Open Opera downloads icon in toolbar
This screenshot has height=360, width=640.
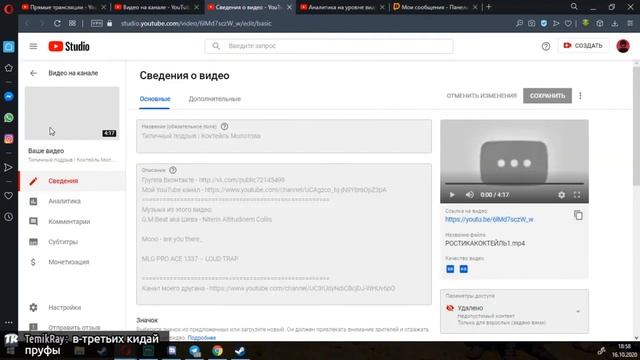coord(615,23)
